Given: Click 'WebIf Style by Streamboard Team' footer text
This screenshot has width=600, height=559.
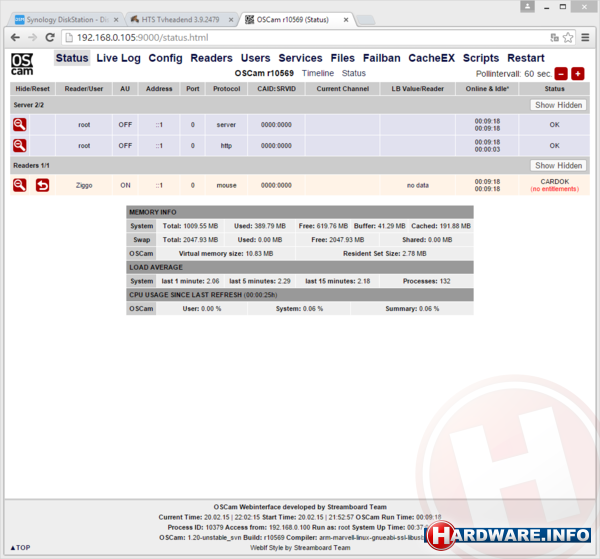Looking at the screenshot, I should point(300,548).
